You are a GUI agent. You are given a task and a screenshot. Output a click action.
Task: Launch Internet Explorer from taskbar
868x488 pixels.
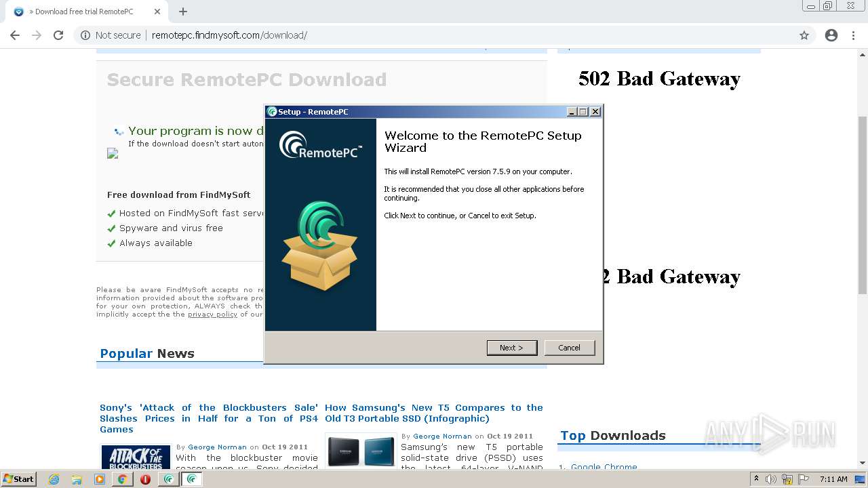[54, 479]
